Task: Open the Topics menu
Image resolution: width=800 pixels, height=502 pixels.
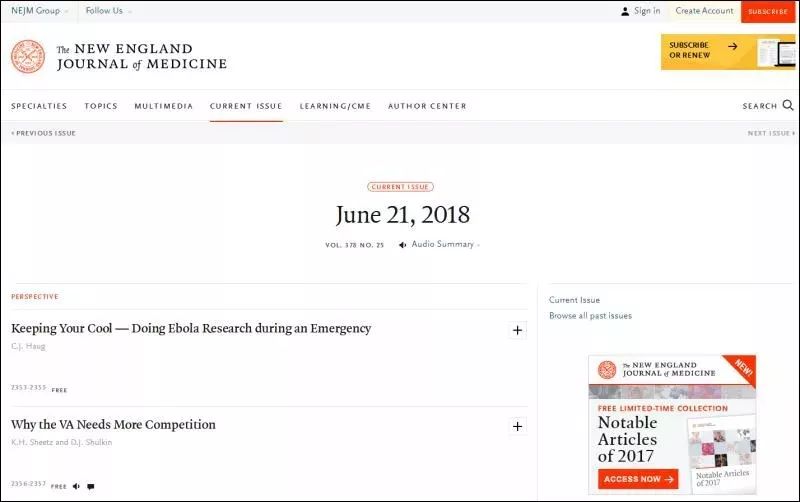Action: pyautogui.click(x=101, y=106)
